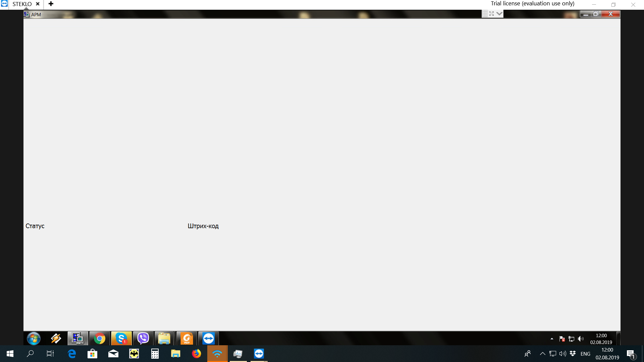The image size is (644, 362).
Task: Open local taskbar Search
Action: (x=30, y=354)
